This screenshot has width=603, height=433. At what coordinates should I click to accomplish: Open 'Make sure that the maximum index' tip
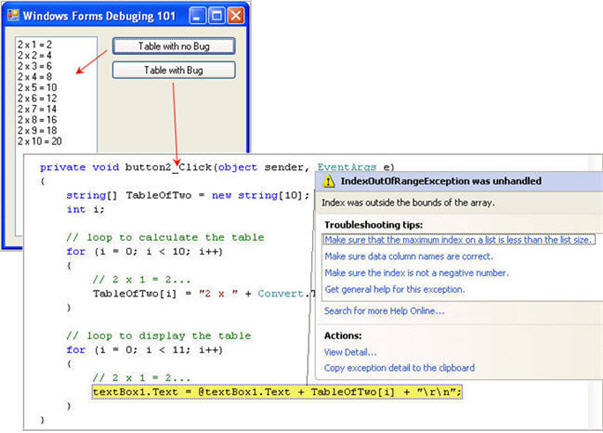459,240
